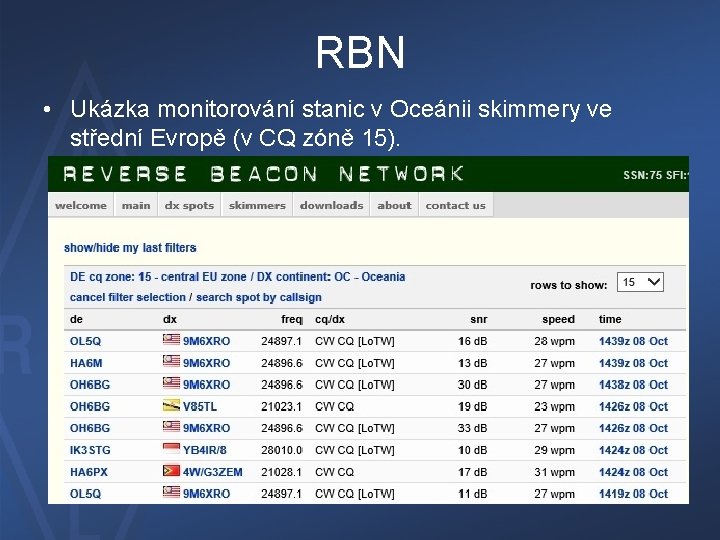Select the 31 wpm speed value
This screenshot has width=720, height=540.
[x=554, y=472]
